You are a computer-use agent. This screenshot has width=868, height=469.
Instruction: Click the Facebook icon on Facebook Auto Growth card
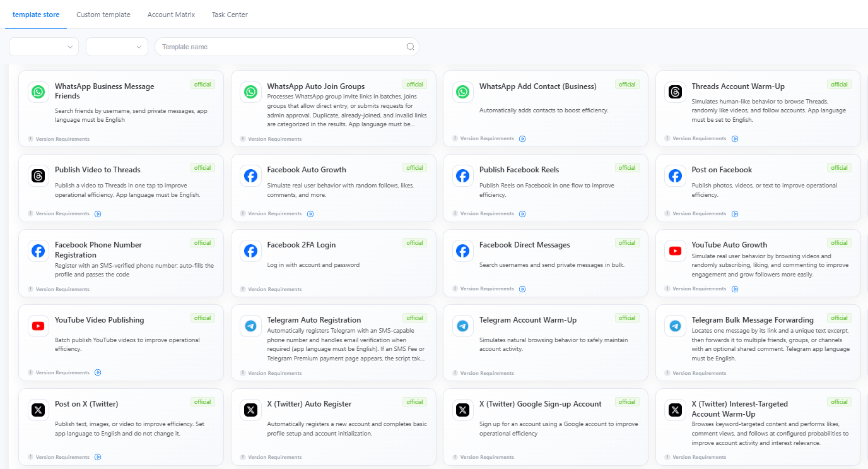pos(251,175)
